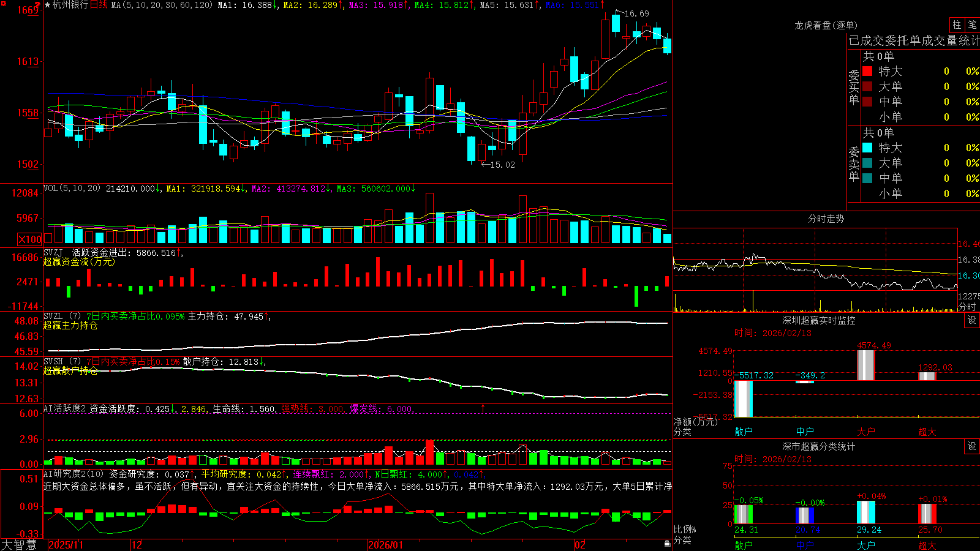Image resolution: width=980 pixels, height=551 pixels.
Task: Click the teal 中单 sell-order swatch
Action: 867,178
